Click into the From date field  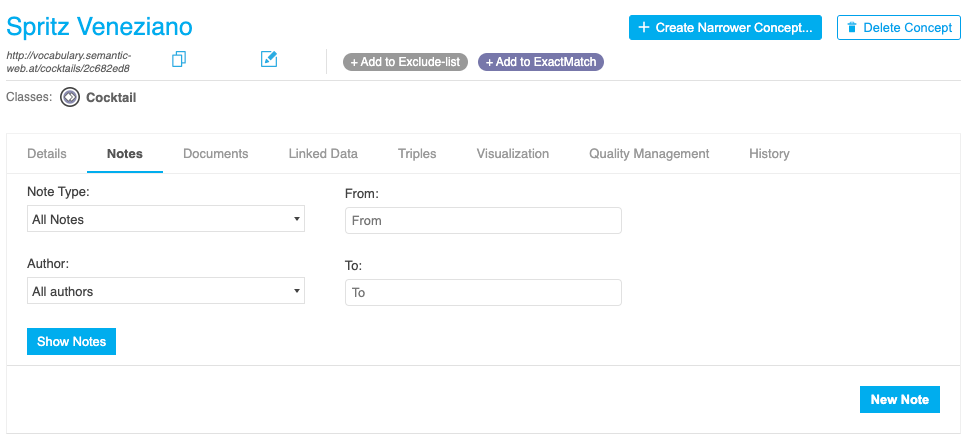pyautogui.click(x=483, y=220)
